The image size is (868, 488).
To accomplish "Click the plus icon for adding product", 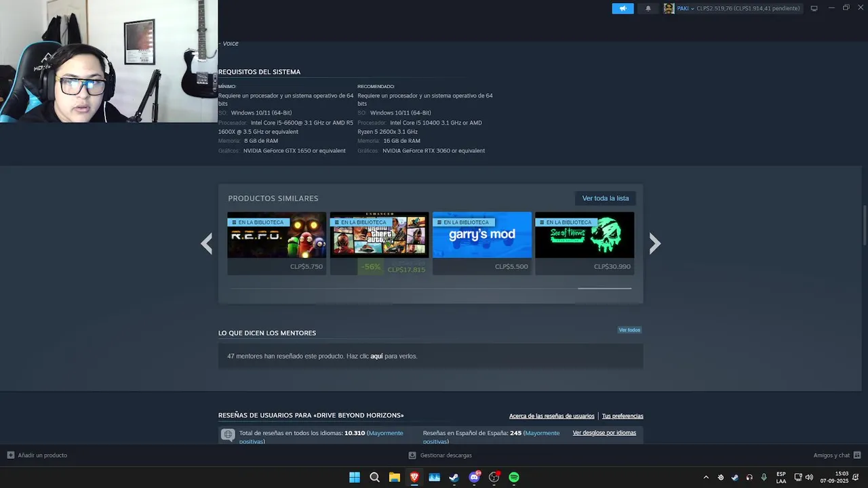I will [x=11, y=455].
